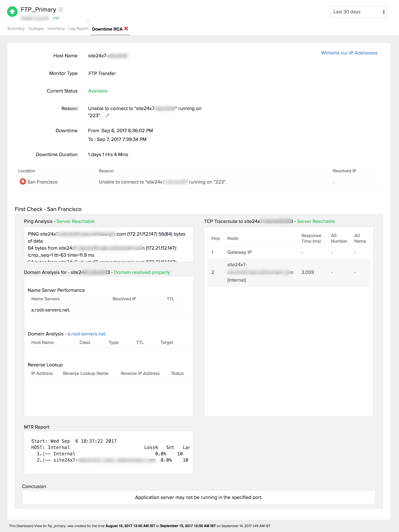This screenshot has height=532, width=399.
Task: Click the Gateway IP traceroute hop row
Action: pos(239,252)
